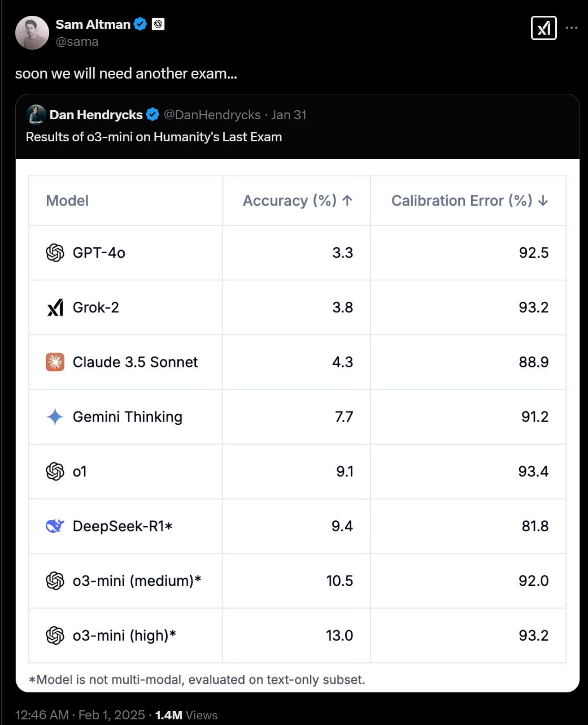Click the DeepSeek whale logo
The width and height of the screenshot is (588, 725).
click(55, 526)
